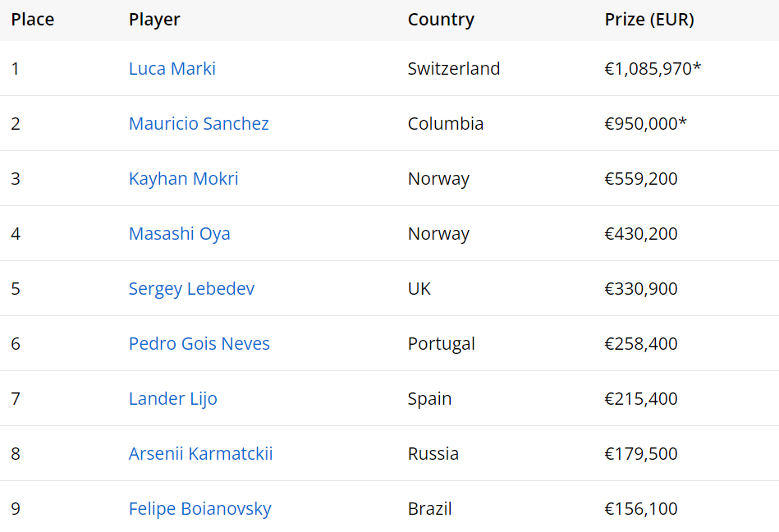Follow the Felipe Boianovsky link
This screenshot has height=532, width=779.
(200, 509)
